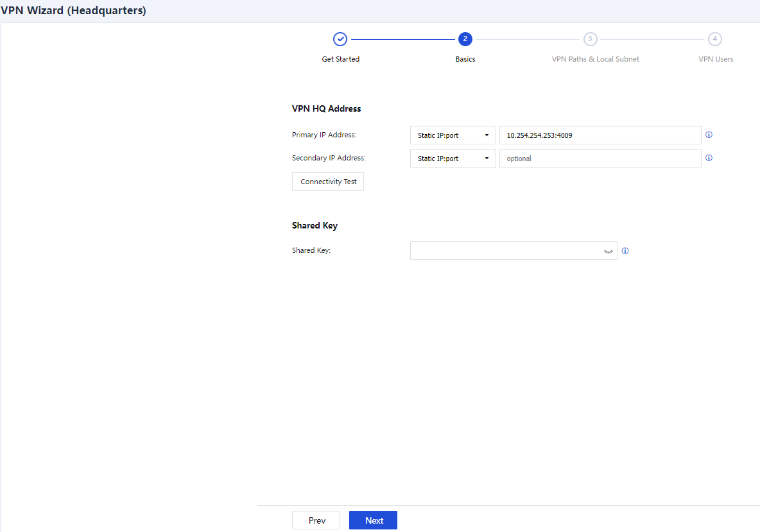The width and height of the screenshot is (760, 532).
Task: Expand the Secondary IP Address type dropdown
Action: tap(453, 159)
